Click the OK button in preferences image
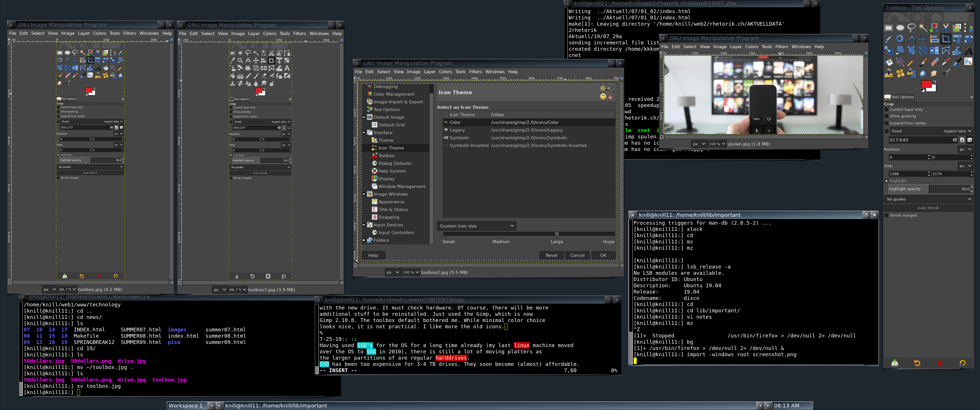 (603, 255)
